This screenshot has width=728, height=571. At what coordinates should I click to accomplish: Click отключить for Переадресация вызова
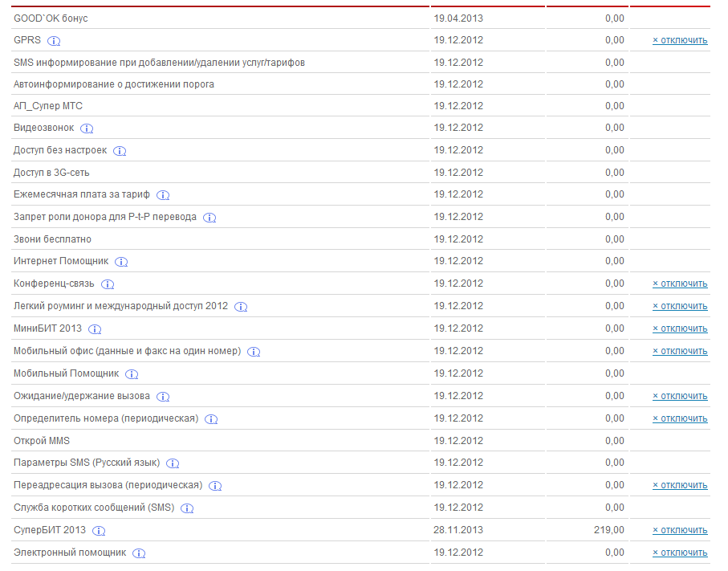pyautogui.click(x=680, y=485)
